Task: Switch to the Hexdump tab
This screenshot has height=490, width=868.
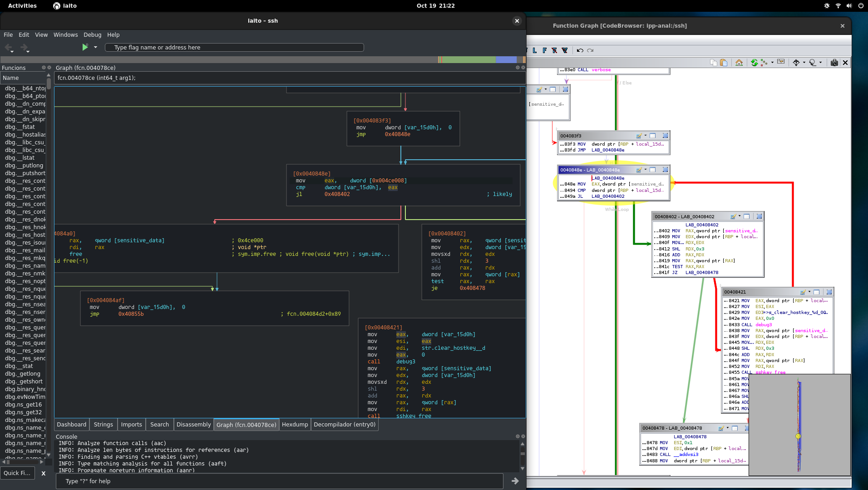Action: (x=295, y=424)
